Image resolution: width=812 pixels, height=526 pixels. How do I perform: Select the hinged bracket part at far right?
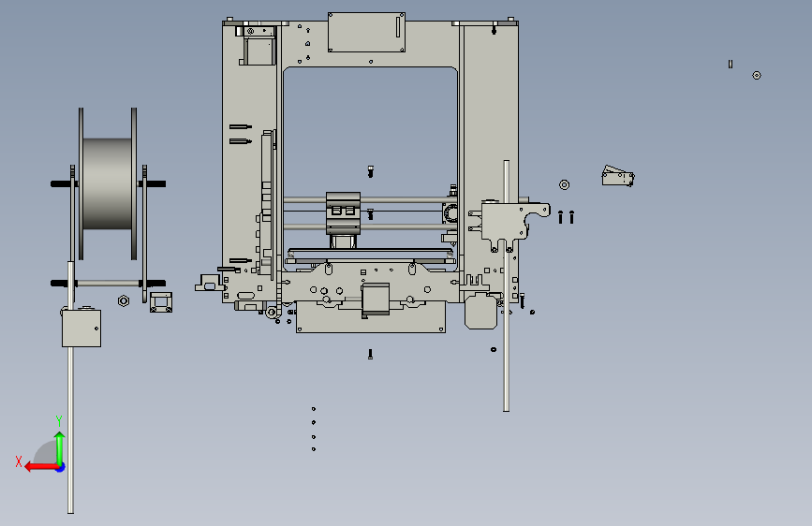(618, 177)
